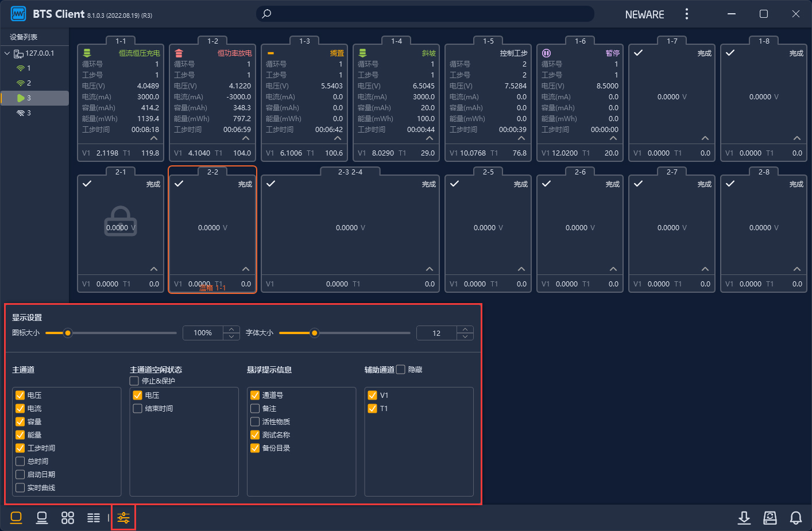This screenshot has width=812, height=531.
Task: Click the pause icon on channel 1-6
Action: (546, 53)
